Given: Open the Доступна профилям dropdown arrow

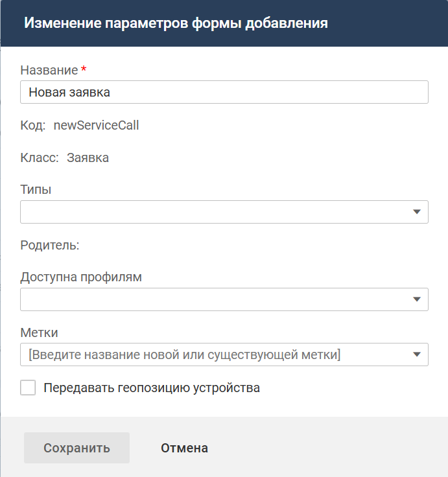Looking at the screenshot, I should [417, 299].
